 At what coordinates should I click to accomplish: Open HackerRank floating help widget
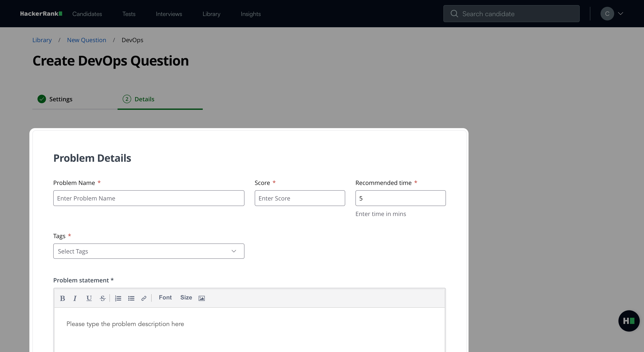click(629, 321)
